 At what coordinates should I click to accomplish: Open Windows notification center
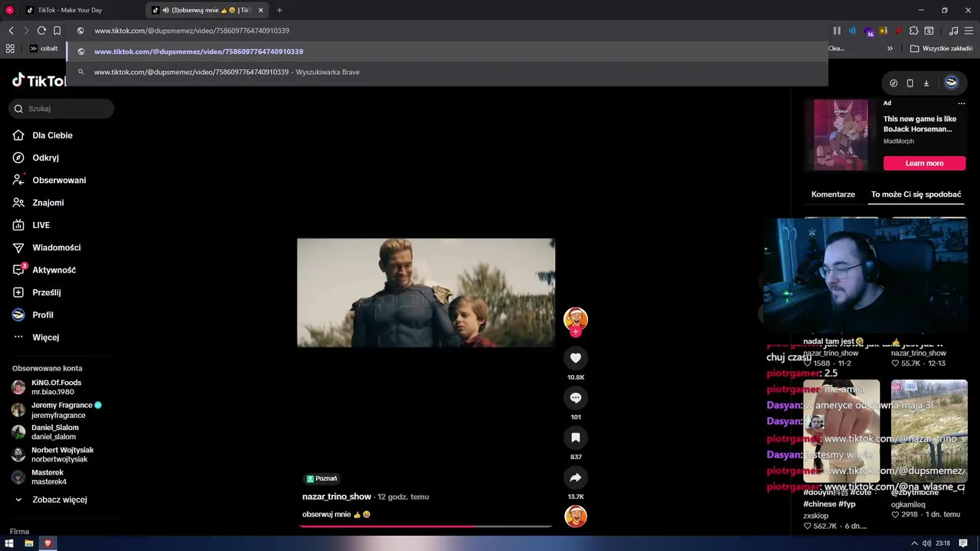(963, 543)
